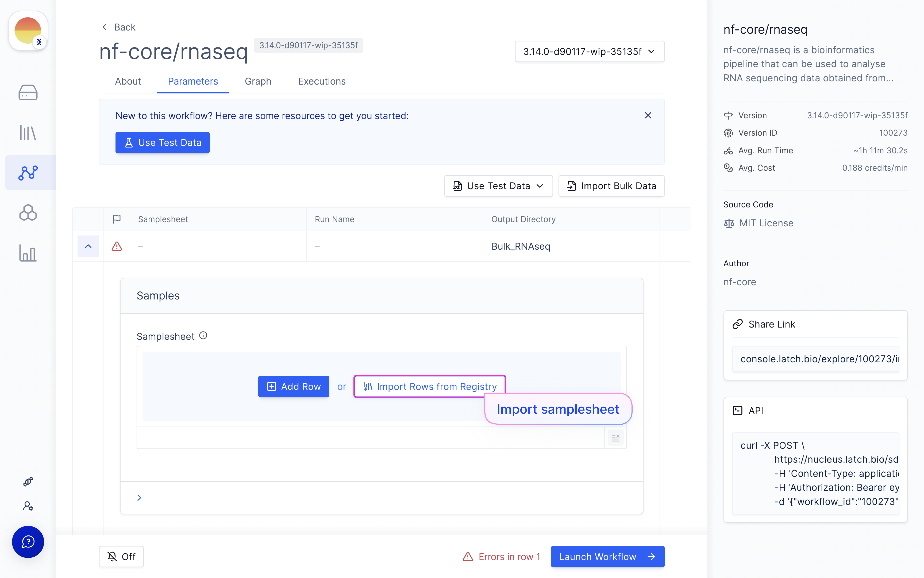Open the Registry library sidebar icon

(x=28, y=133)
